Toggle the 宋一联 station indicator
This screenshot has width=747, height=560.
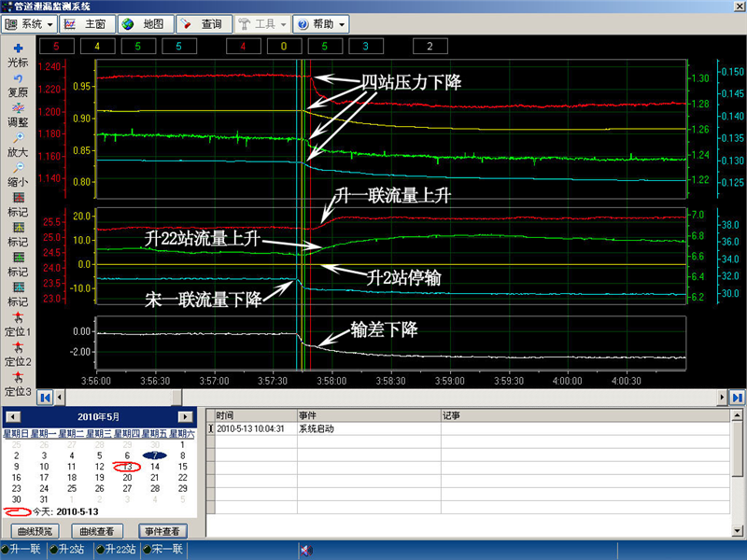(x=164, y=550)
